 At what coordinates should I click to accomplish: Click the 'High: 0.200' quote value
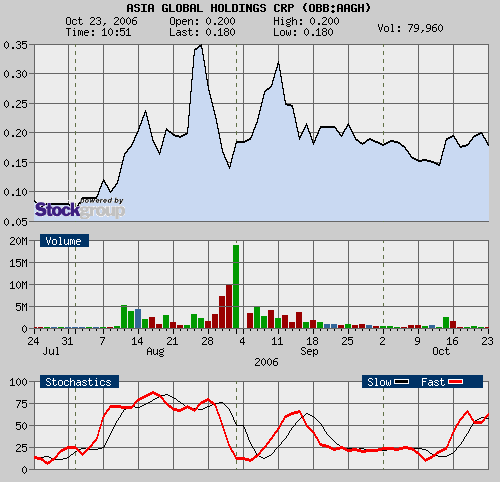pyautogui.click(x=306, y=21)
